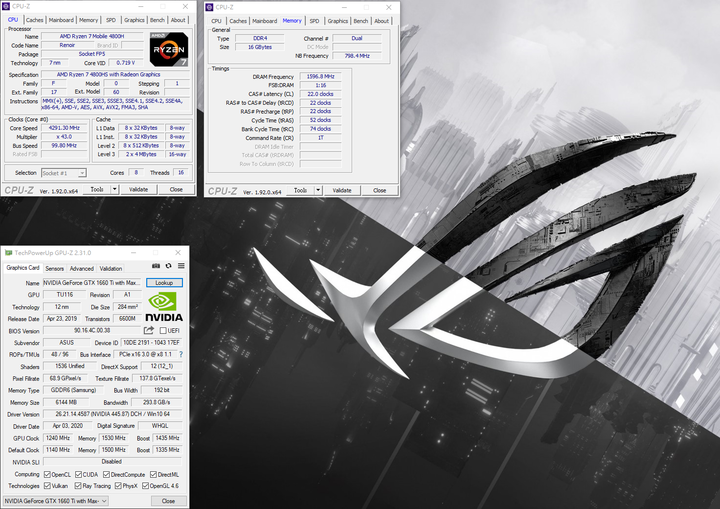The width and height of the screenshot is (720, 509).
Task: Open Graphics tab in Memory window
Action: coord(338,21)
